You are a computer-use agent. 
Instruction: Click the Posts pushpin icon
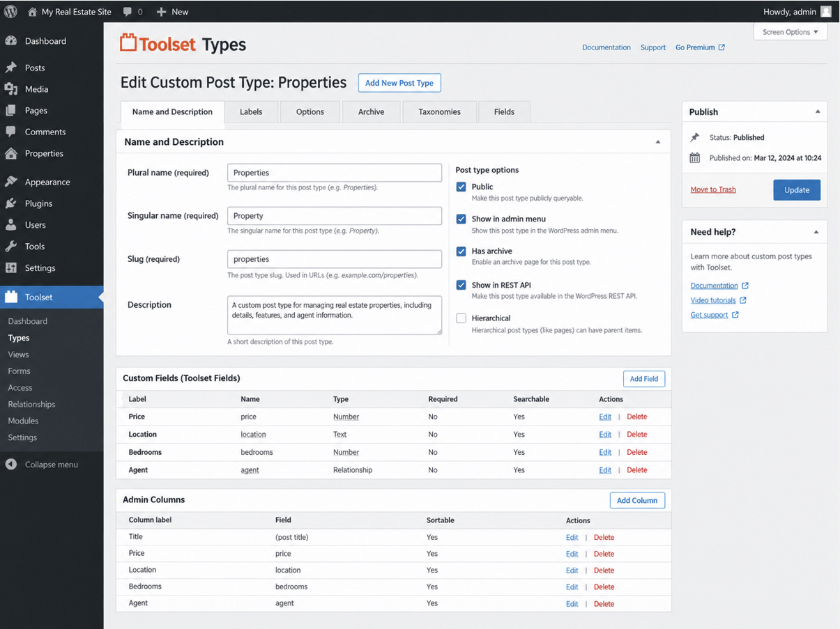10,68
